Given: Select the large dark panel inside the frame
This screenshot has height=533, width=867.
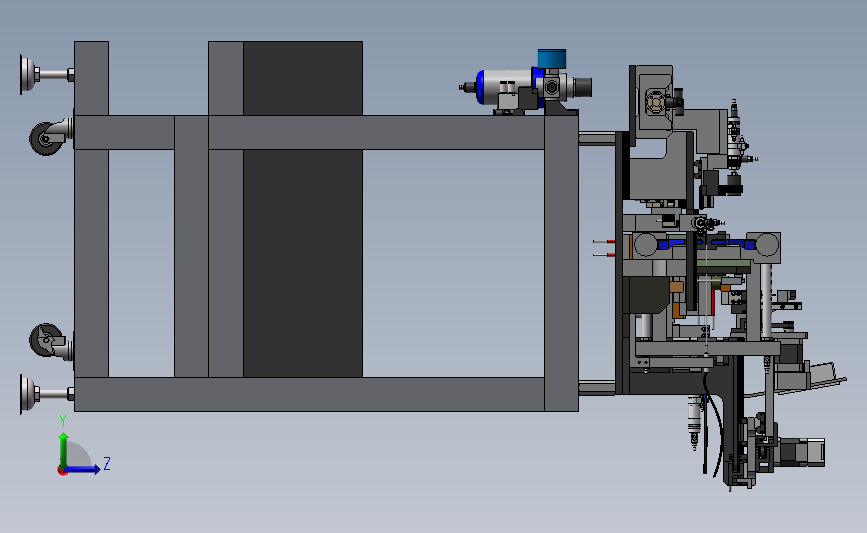Looking at the screenshot, I should click(x=303, y=209).
